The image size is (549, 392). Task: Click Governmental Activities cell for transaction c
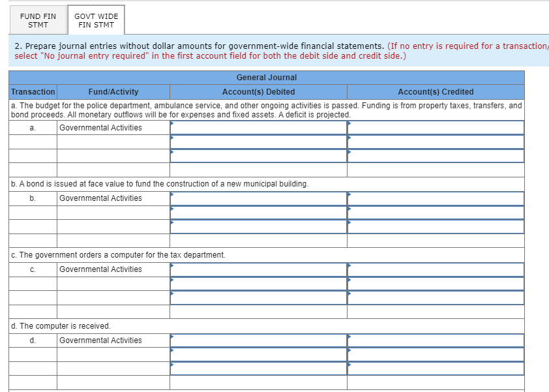tap(113, 269)
